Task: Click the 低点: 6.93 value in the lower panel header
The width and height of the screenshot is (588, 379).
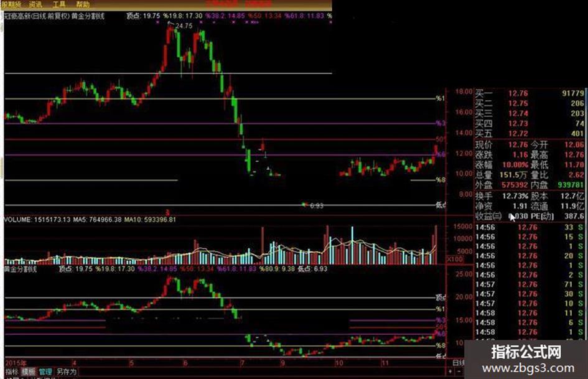Action: [313, 269]
